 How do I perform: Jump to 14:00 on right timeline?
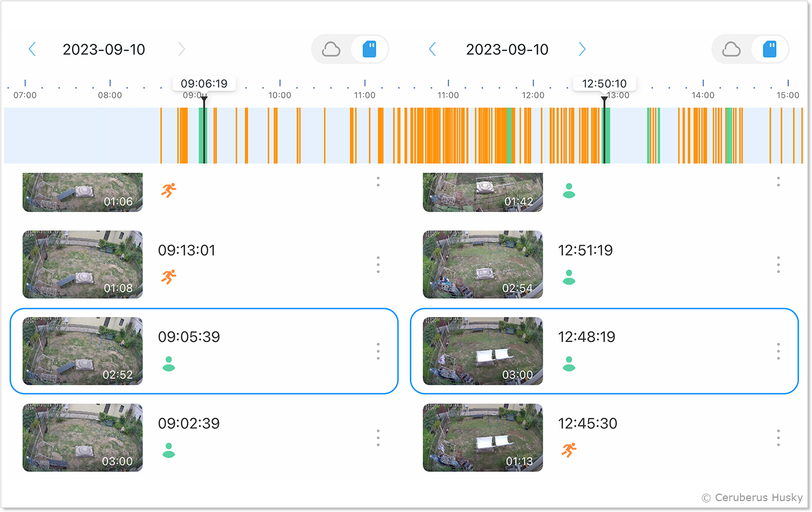coord(703,95)
